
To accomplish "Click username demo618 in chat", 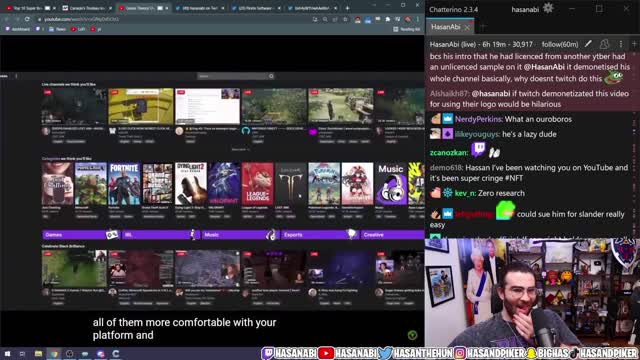I will (x=446, y=167).
